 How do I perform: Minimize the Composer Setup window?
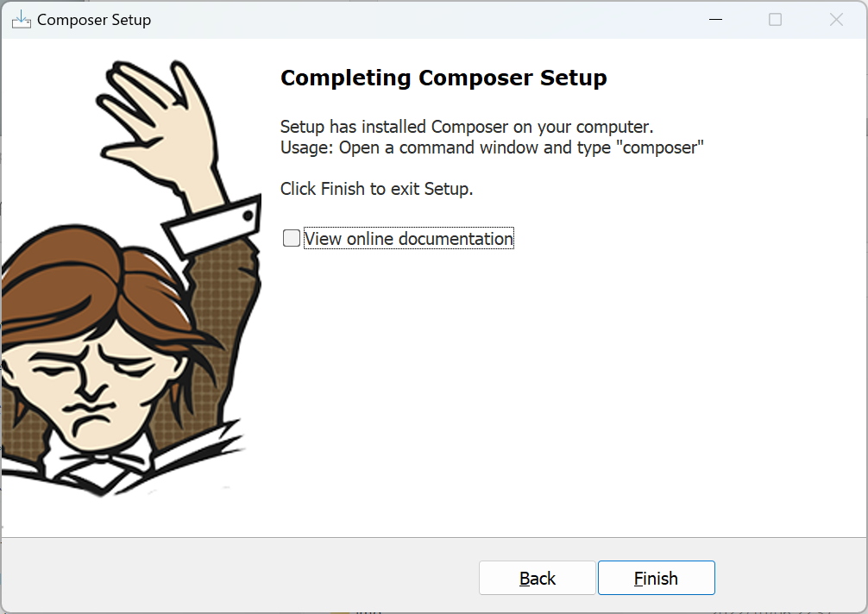716,19
